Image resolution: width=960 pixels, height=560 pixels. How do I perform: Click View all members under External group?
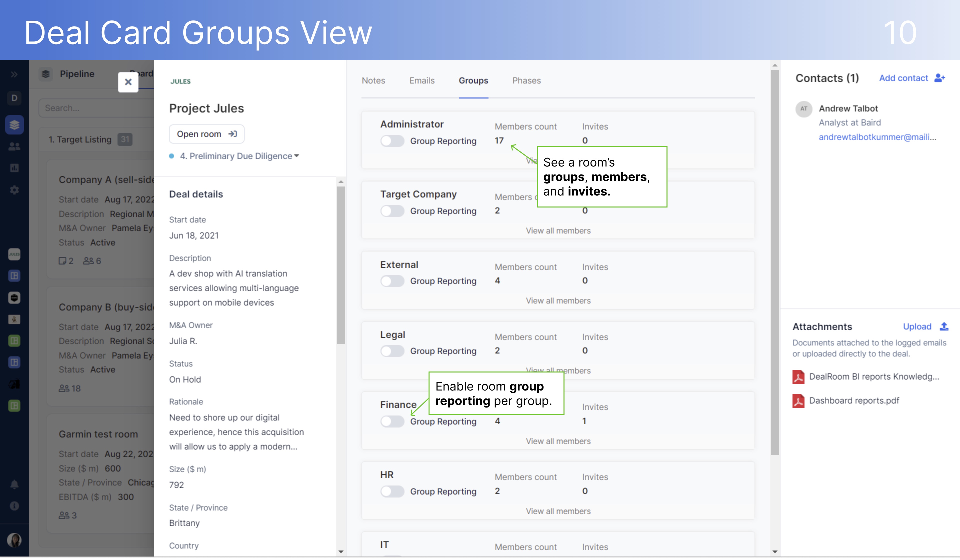(x=558, y=300)
